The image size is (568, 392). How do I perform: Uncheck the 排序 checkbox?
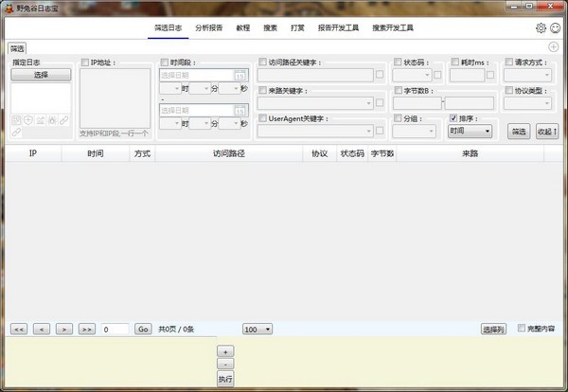pyautogui.click(x=453, y=118)
